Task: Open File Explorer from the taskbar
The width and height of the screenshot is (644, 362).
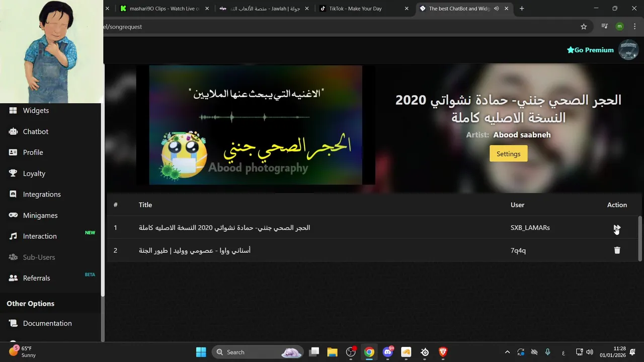Action: [x=332, y=352]
